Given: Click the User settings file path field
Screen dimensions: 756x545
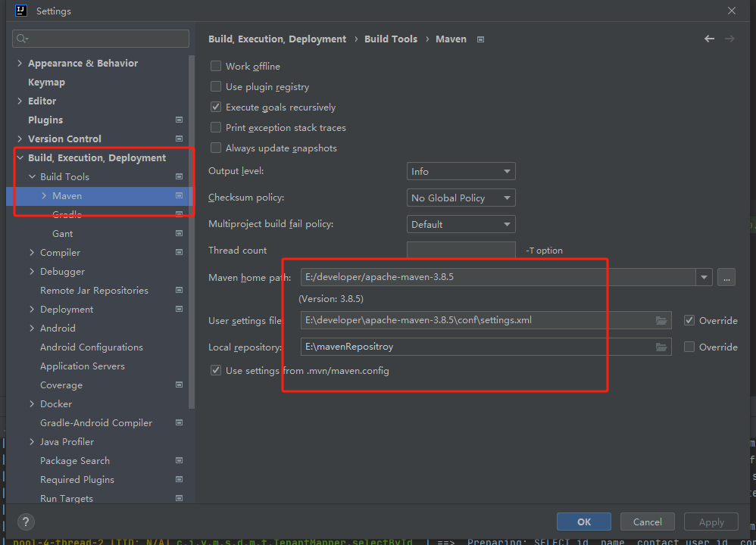Looking at the screenshot, I should (x=486, y=320).
